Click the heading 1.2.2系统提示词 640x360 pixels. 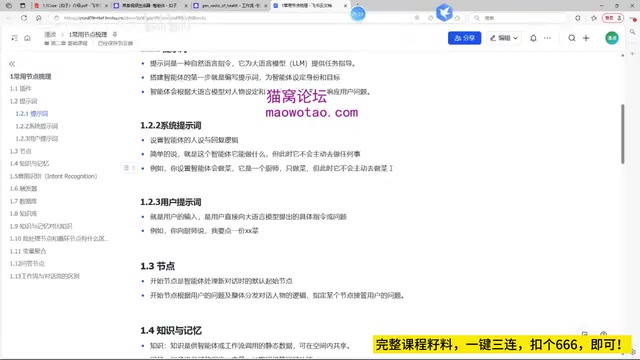point(171,126)
